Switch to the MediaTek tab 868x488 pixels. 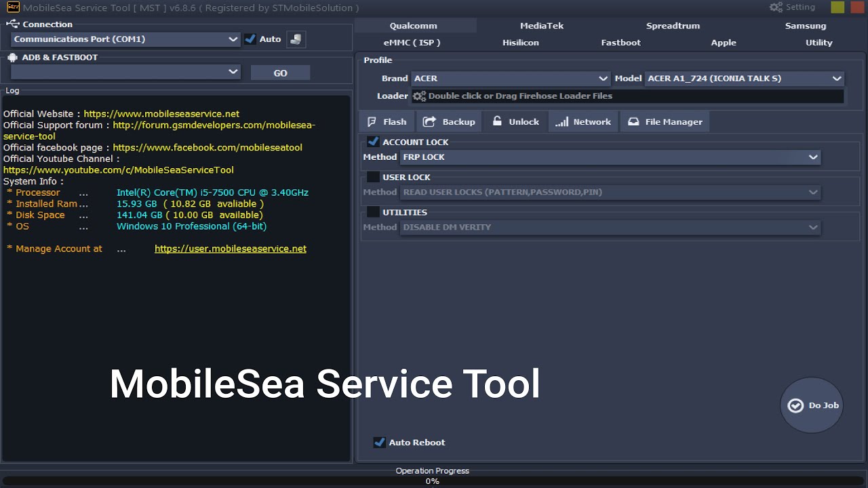coord(542,26)
